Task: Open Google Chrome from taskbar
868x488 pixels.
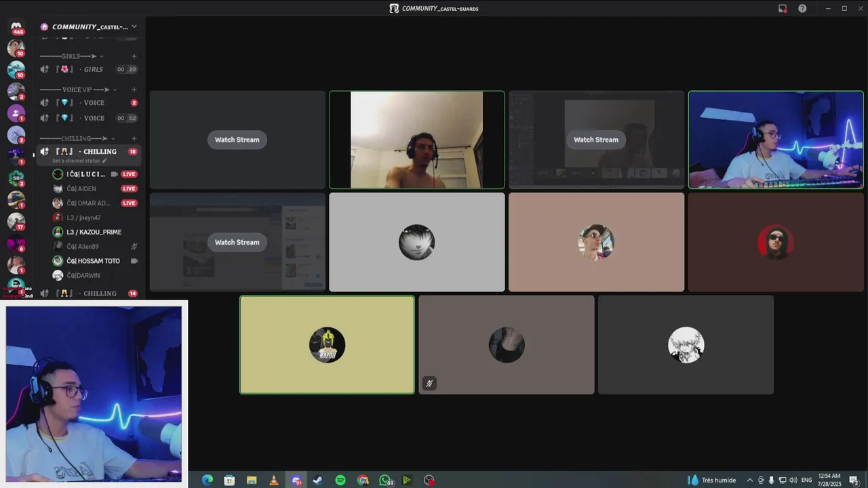Action: point(363,480)
